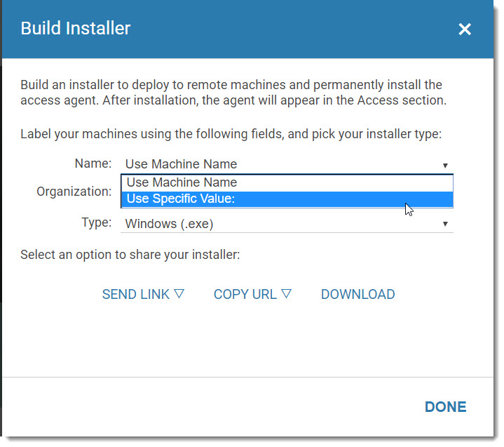504x447 pixels.
Task: Click the 'Name:' field label
Action: (93, 164)
